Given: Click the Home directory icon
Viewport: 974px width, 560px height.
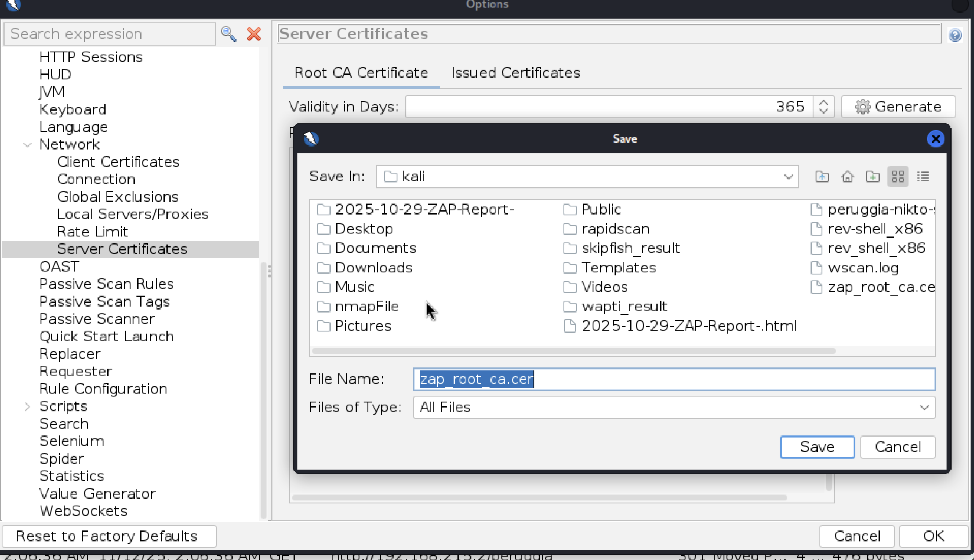Looking at the screenshot, I should tap(847, 177).
